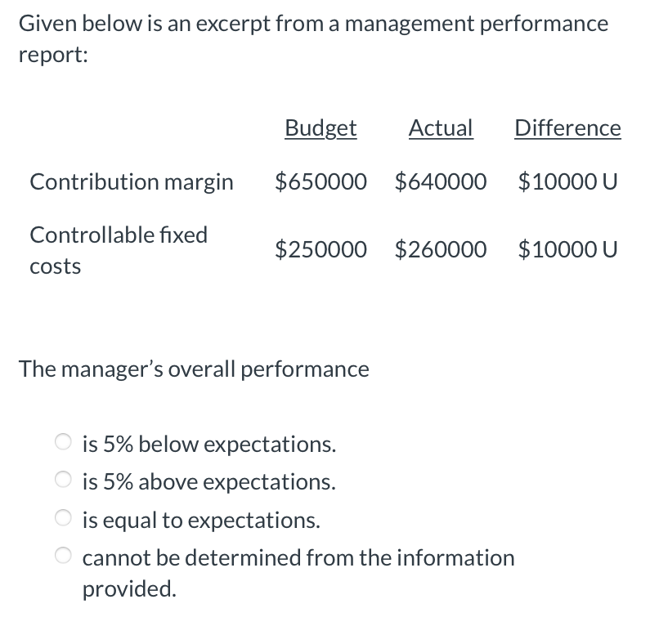Click the Contribution margin row label
Viewport: 659px width, 644px height.
(131, 181)
